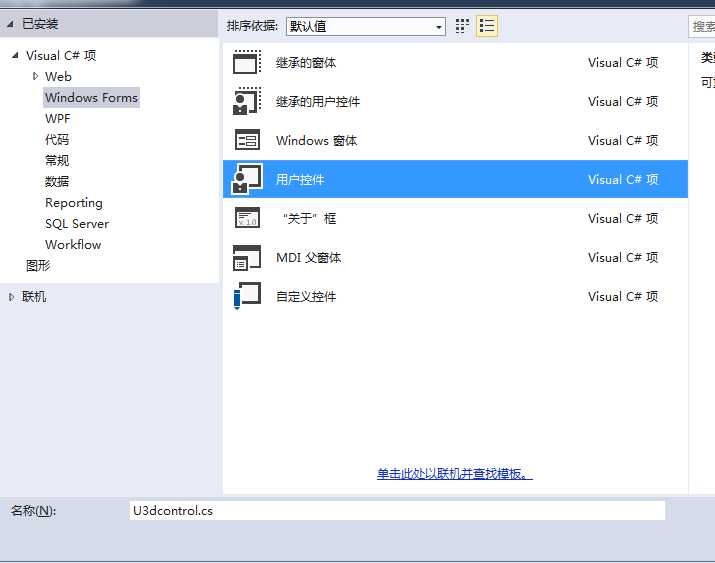Collapse the Visual C# 项 node
The width and height of the screenshot is (715, 563).
(x=16, y=56)
